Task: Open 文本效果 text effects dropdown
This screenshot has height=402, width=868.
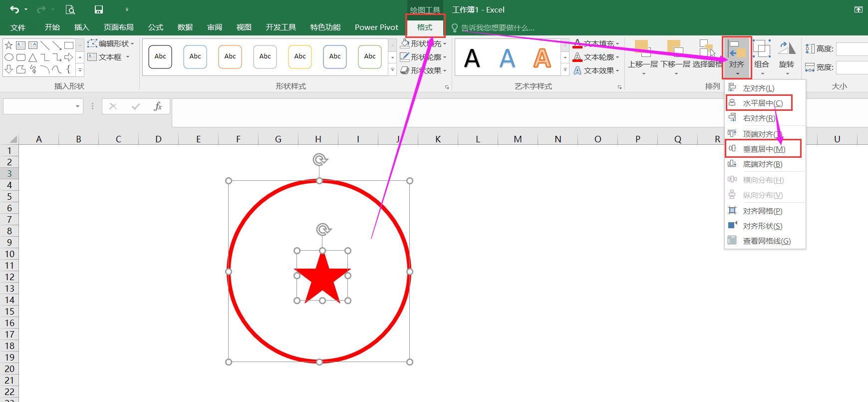Action: point(596,70)
